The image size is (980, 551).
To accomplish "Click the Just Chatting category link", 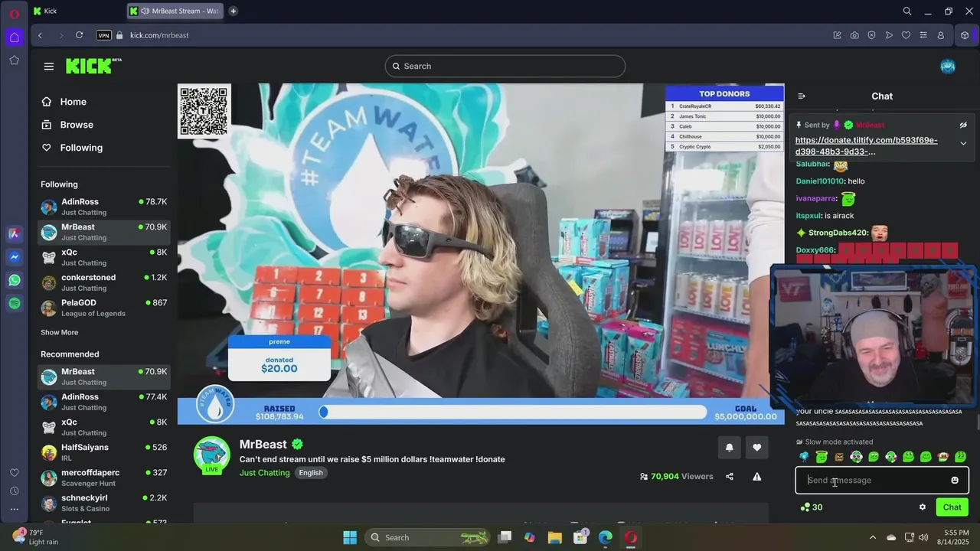I will click(x=265, y=473).
